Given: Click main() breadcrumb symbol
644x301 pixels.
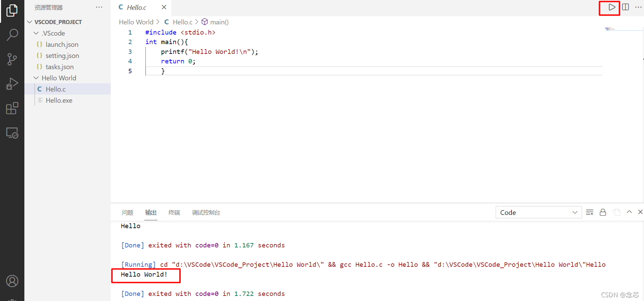Looking at the screenshot, I should tap(219, 22).
